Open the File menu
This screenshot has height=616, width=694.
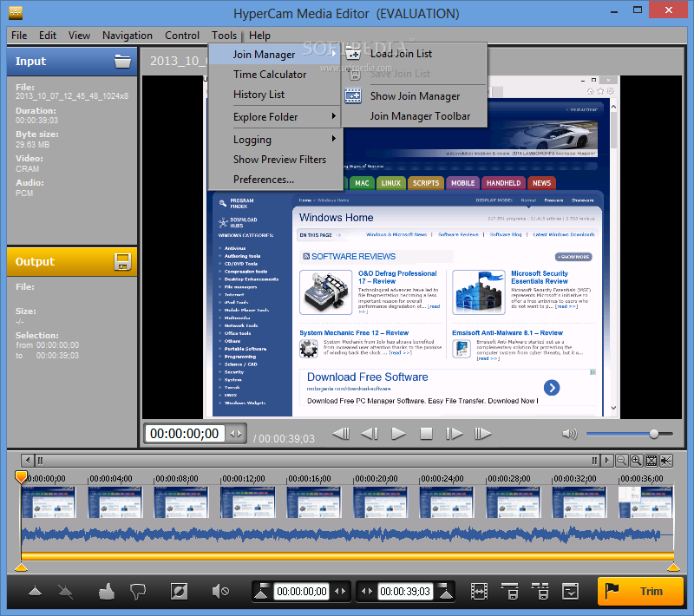[19, 36]
